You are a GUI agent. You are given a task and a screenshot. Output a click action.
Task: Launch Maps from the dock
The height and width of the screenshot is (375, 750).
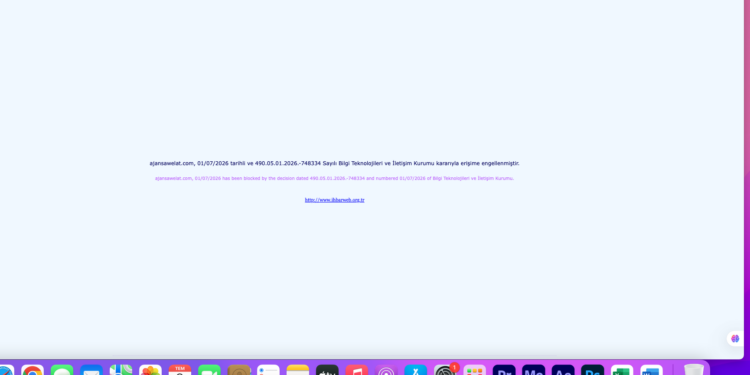coord(121,370)
